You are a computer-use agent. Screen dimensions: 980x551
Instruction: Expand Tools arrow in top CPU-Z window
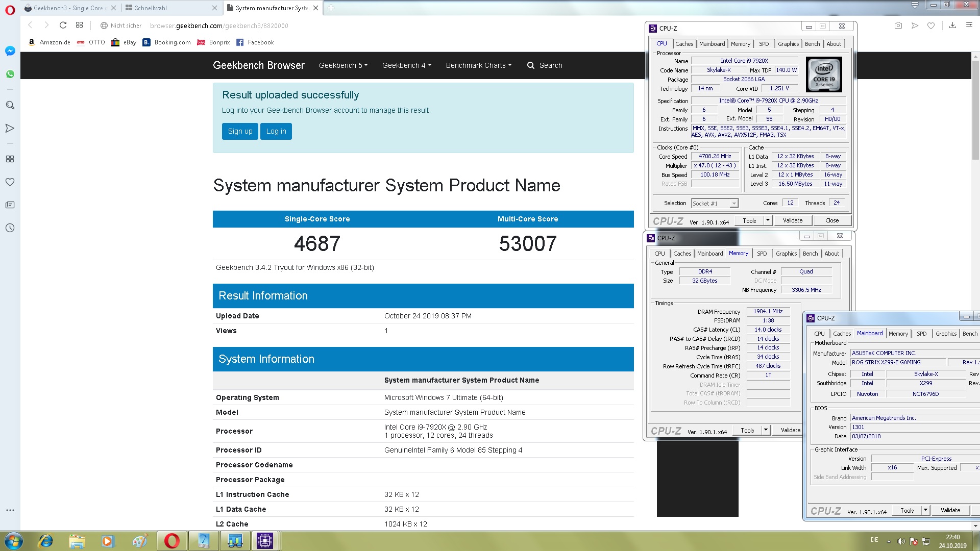tap(768, 220)
